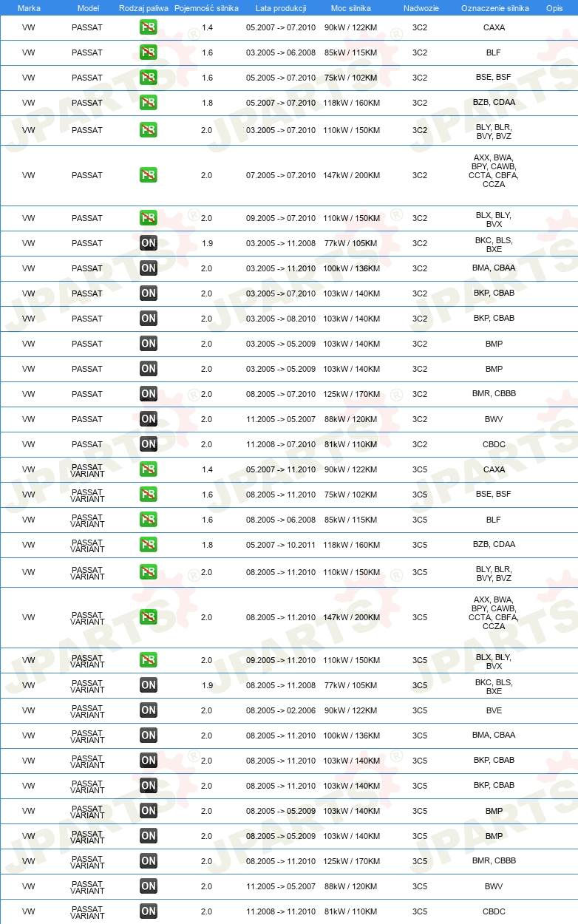The width and height of the screenshot is (578, 924).
Task: Click engine code CBDC in the 3C5 row
Action: click(494, 911)
